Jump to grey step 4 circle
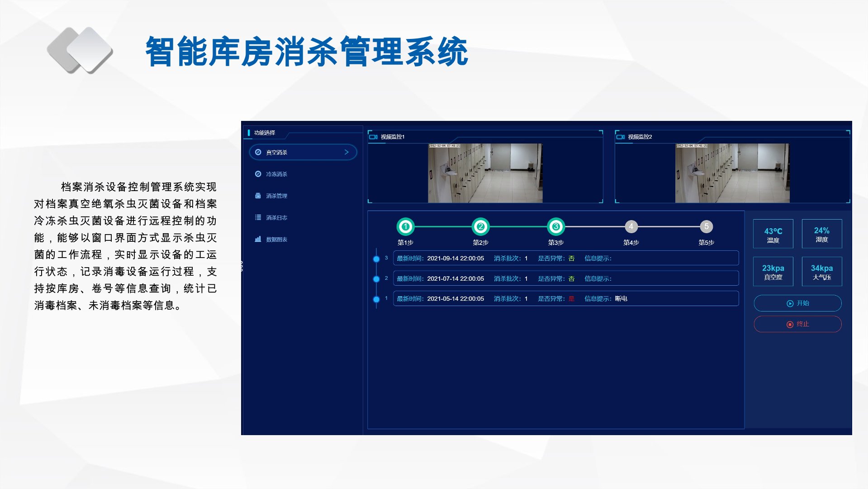The height and width of the screenshot is (489, 868). click(x=631, y=226)
